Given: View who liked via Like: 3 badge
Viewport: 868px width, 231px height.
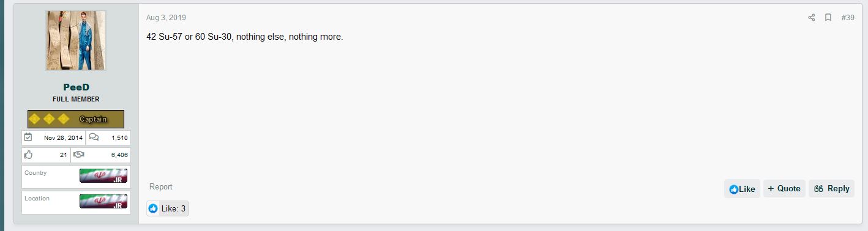Looking at the screenshot, I should (x=167, y=208).
